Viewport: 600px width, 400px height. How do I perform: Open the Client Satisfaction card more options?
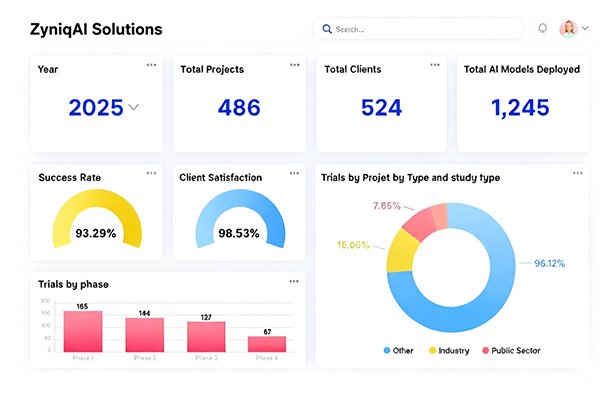click(295, 173)
